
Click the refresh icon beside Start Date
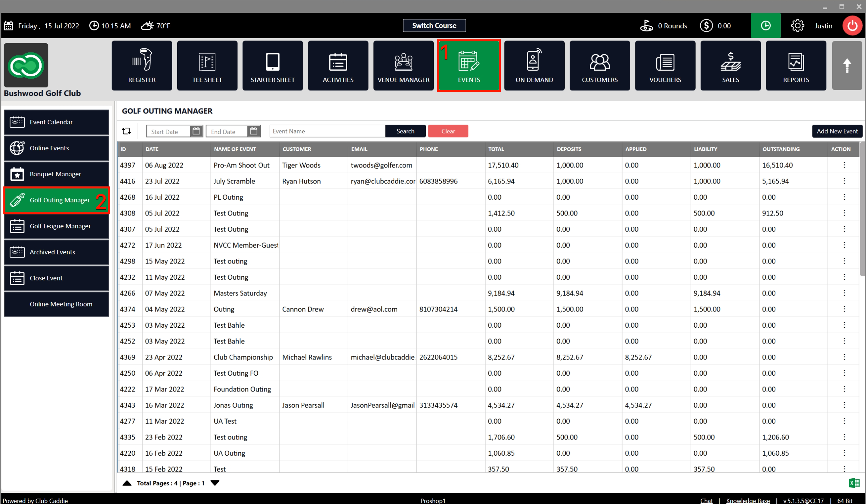(126, 131)
